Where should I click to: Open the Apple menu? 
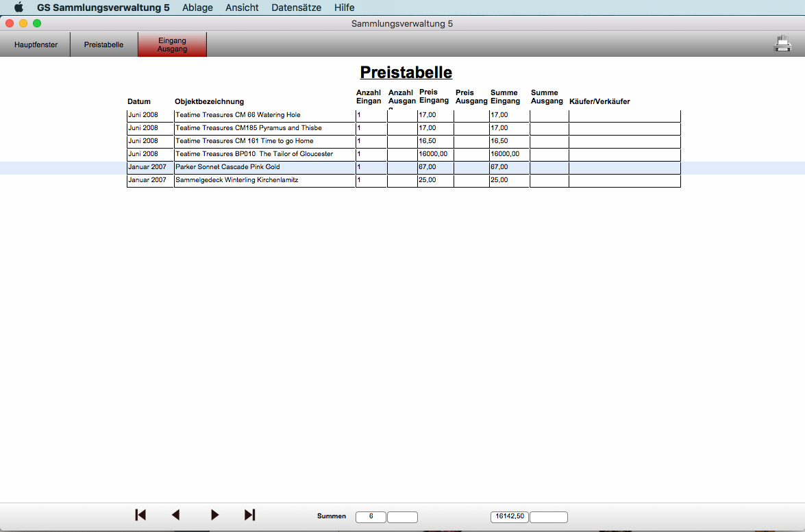(18, 8)
